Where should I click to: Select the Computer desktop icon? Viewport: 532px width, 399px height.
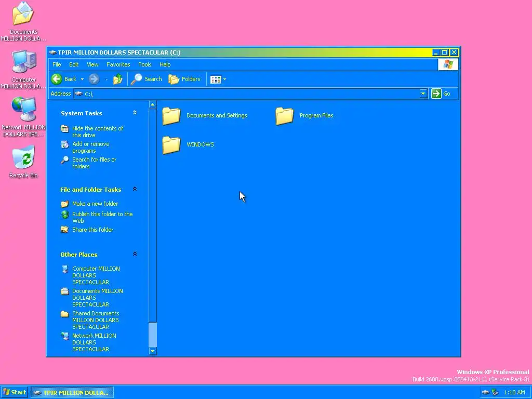point(24,61)
